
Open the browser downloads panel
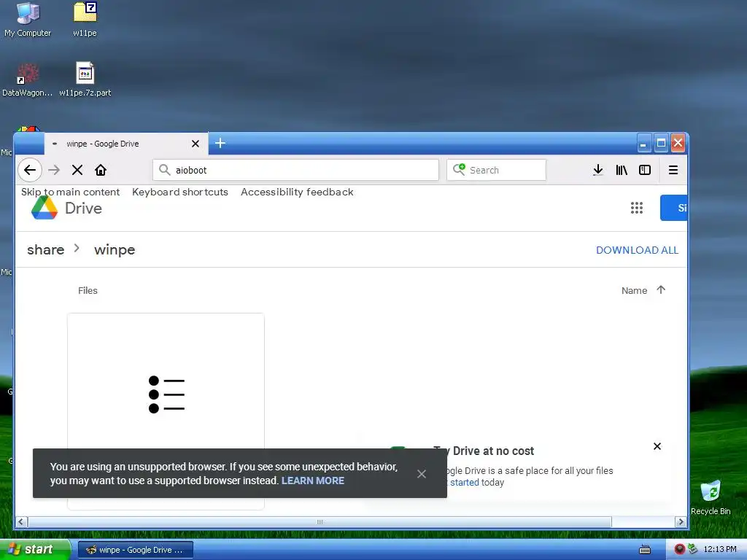(x=598, y=170)
